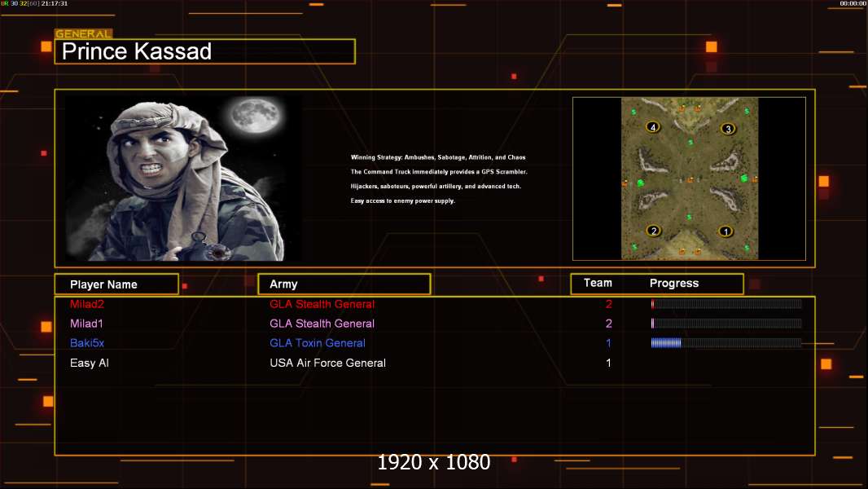868x489 pixels.
Task: Click the map preview thumbnail
Action: (x=689, y=178)
